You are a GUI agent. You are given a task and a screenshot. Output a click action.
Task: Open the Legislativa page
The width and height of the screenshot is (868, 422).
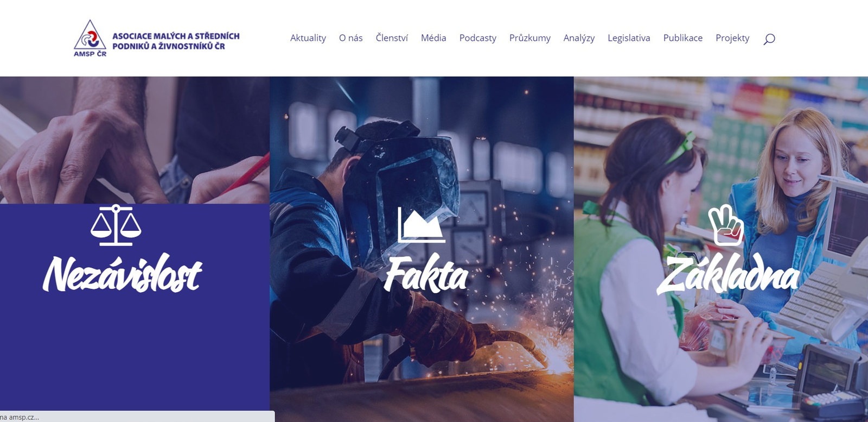[x=629, y=38]
